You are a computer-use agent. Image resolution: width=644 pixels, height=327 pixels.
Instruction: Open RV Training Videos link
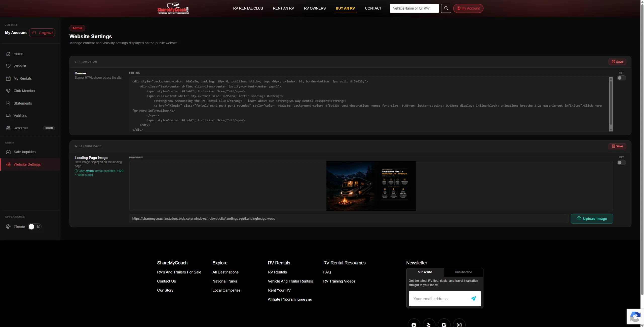point(339,281)
